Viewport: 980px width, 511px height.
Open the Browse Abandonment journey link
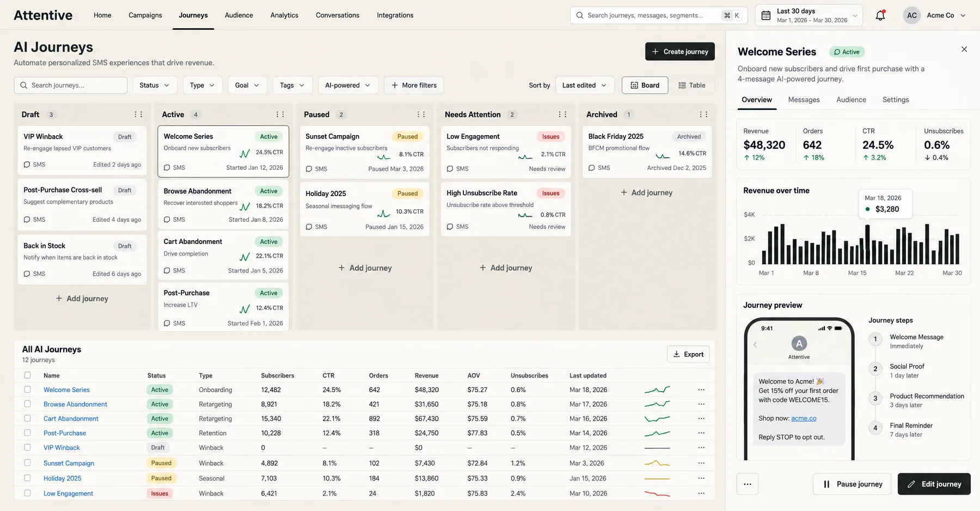[75, 404]
